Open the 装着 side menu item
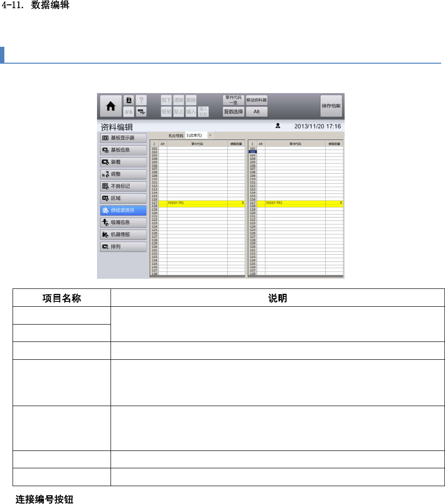 pyautogui.click(x=123, y=162)
